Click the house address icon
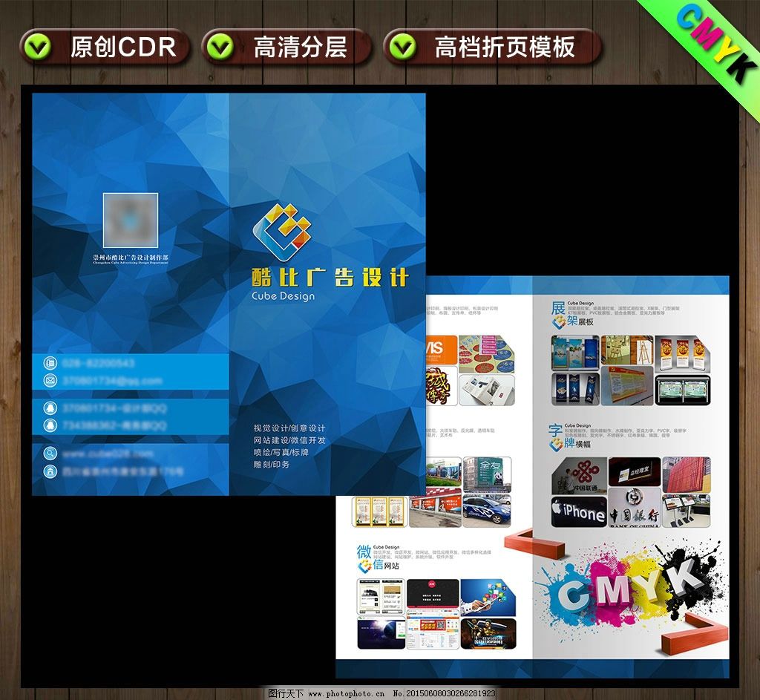 coord(50,472)
